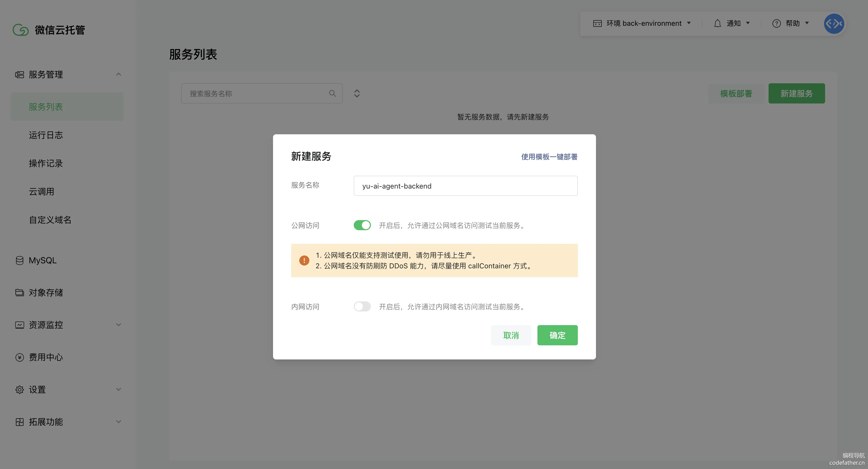Click the orange warning exclamation icon

(x=304, y=260)
